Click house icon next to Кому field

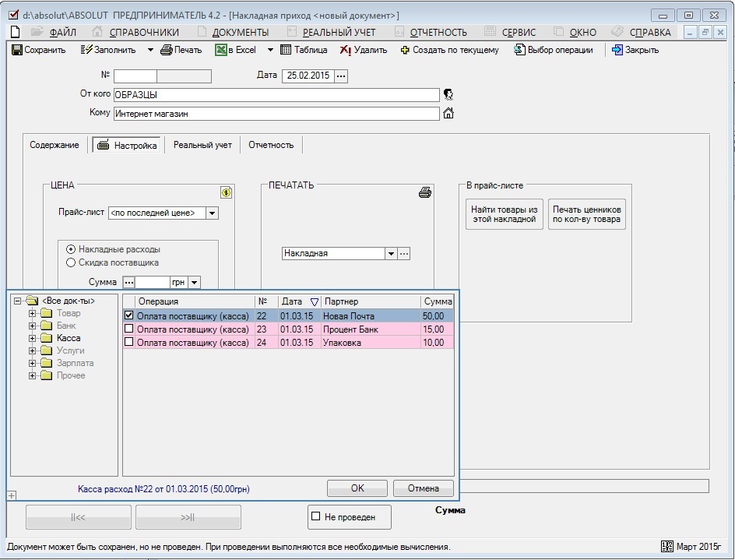click(448, 113)
